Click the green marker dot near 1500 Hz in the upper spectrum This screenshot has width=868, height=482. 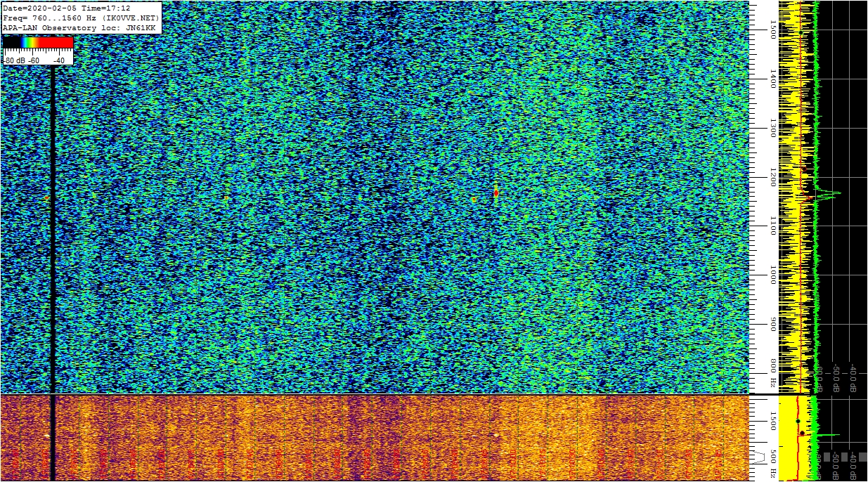pyautogui.click(x=801, y=32)
